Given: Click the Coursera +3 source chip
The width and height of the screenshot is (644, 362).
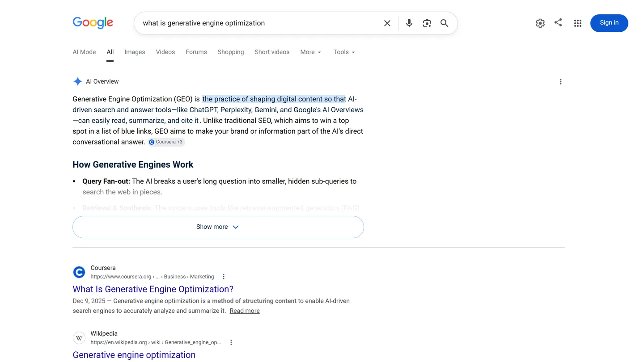Looking at the screenshot, I should (166, 142).
